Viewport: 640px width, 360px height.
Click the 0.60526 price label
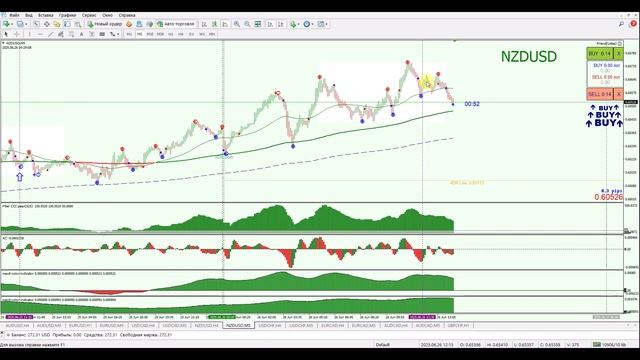[x=609, y=198]
